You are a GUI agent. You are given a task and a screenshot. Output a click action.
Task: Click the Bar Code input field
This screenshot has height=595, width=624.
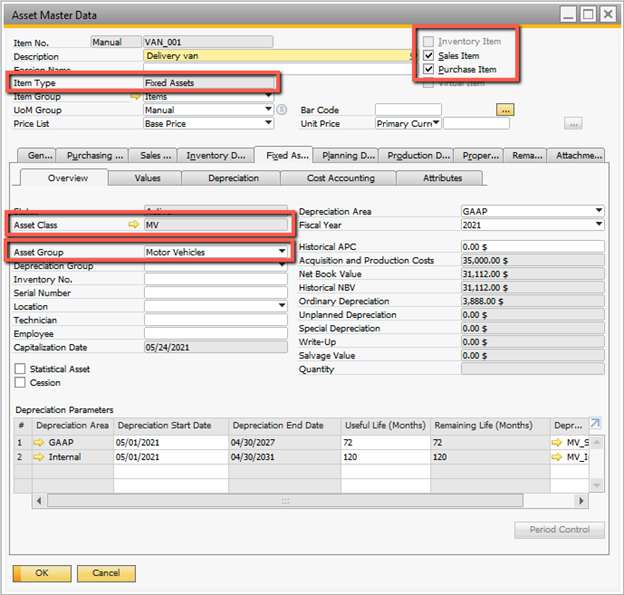(x=408, y=109)
